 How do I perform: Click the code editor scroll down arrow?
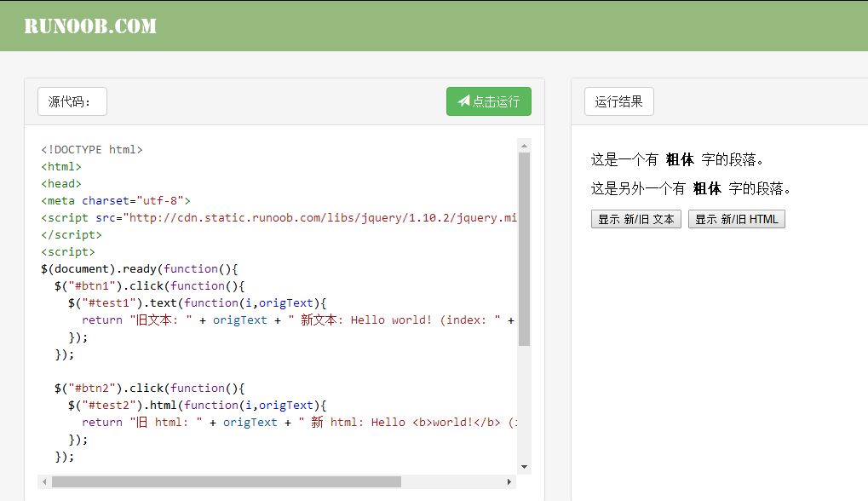coord(524,467)
